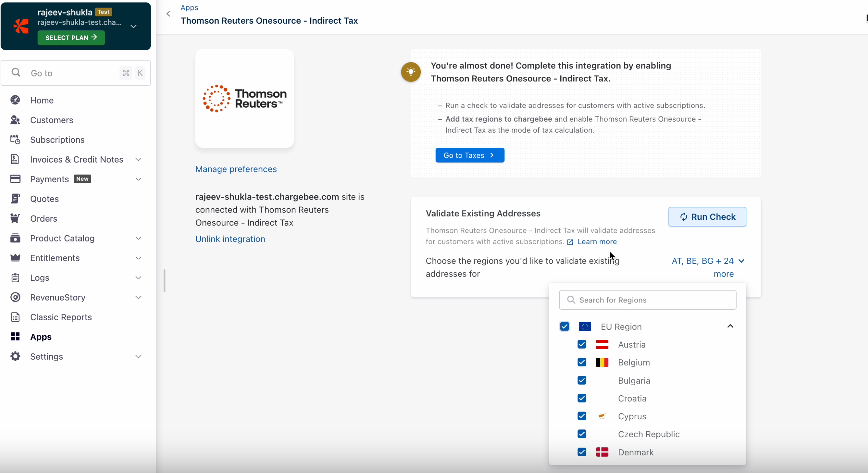Uncheck the Cyprus checkbox

[x=582, y=416]
